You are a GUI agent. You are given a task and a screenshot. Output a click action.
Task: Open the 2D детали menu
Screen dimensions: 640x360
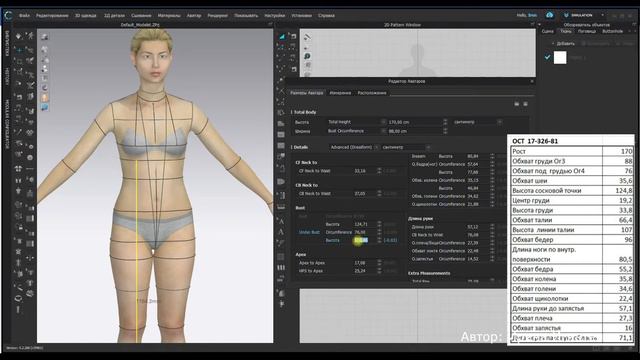(114, 16)
